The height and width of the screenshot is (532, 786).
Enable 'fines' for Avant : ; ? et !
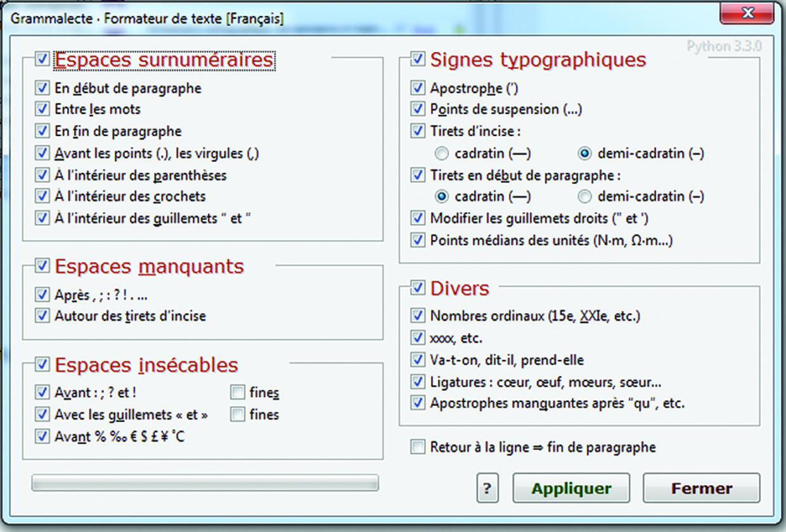pyautogui.click(x=238, y=393)
